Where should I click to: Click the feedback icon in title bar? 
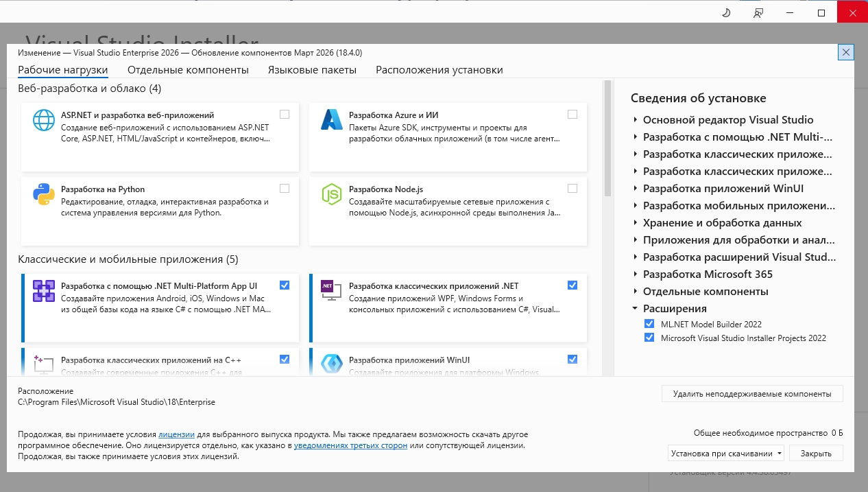tap(758, 13)
